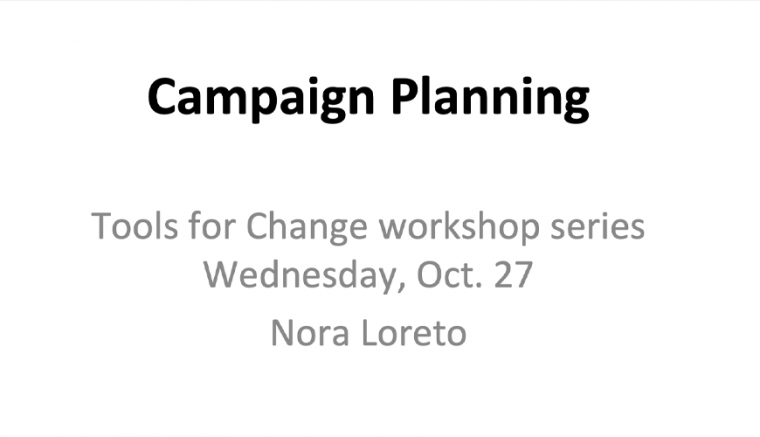Select the 'Wednesday, Oct. 27' date line
This screenshot has height=437, width=760.
(368, 276)
